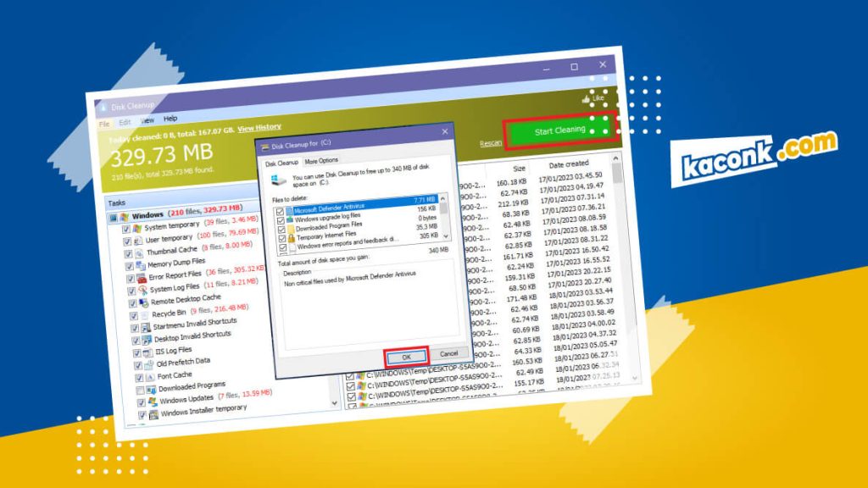Click the User temporary document icon

(138, 241)
